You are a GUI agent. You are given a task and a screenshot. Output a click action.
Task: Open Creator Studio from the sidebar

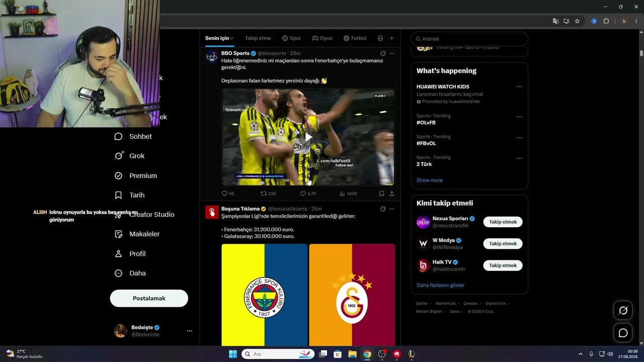(144, 214)
